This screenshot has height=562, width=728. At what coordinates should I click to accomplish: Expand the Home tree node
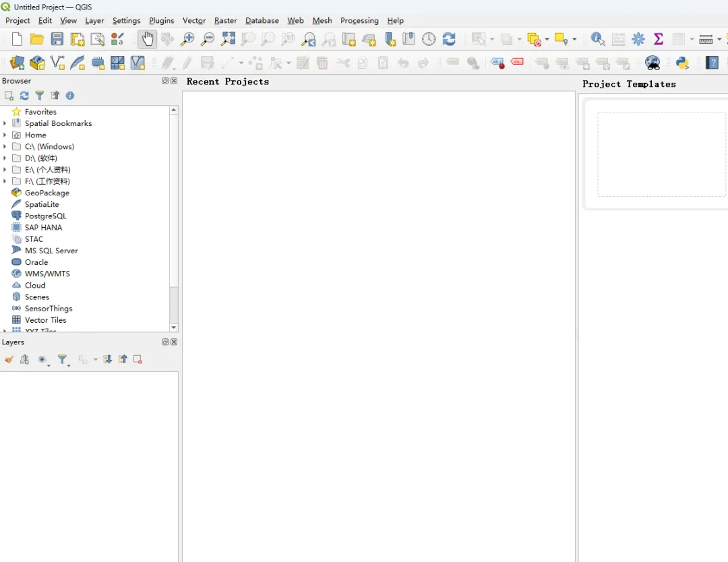coord(5,135)
